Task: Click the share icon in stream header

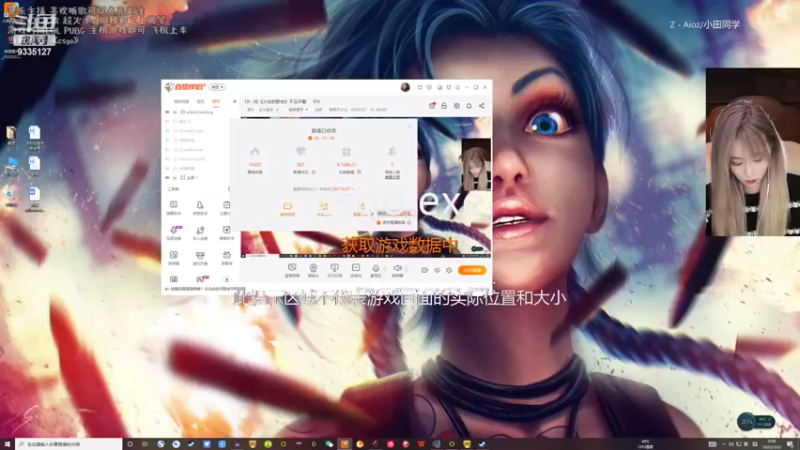Action: (482, 106)
